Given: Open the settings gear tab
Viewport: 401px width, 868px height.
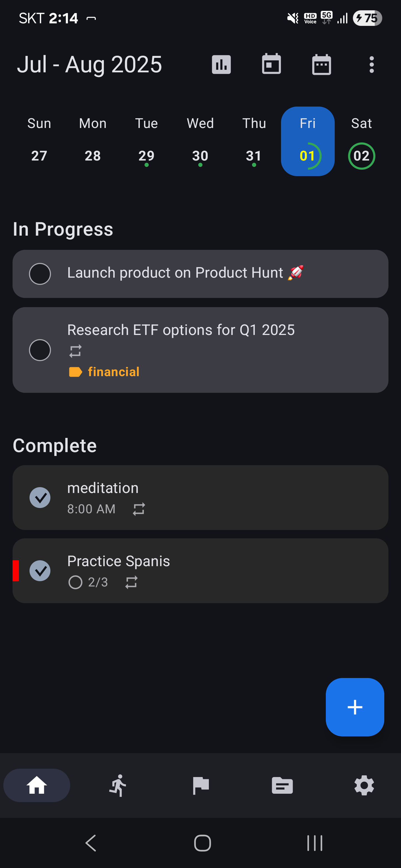Looking at the screenshot, I should (364, 785).
